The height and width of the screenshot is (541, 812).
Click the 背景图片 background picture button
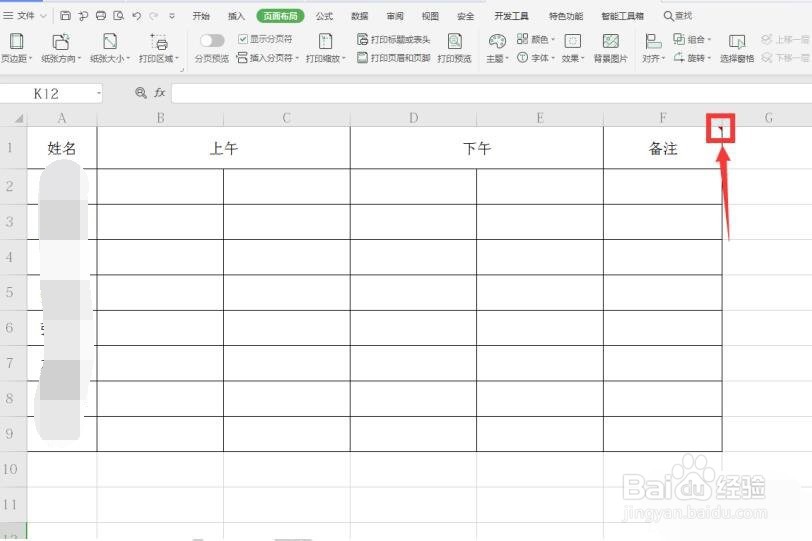[611, 48]
